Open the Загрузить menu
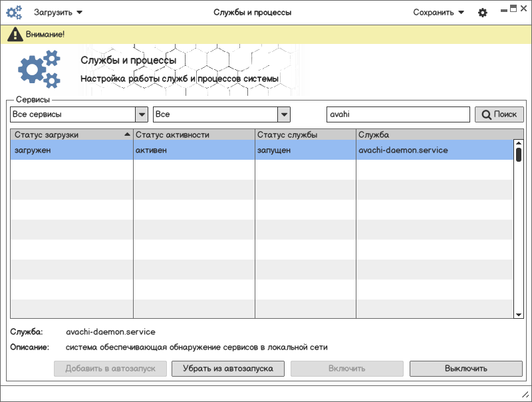 click(x=59, y=12)
